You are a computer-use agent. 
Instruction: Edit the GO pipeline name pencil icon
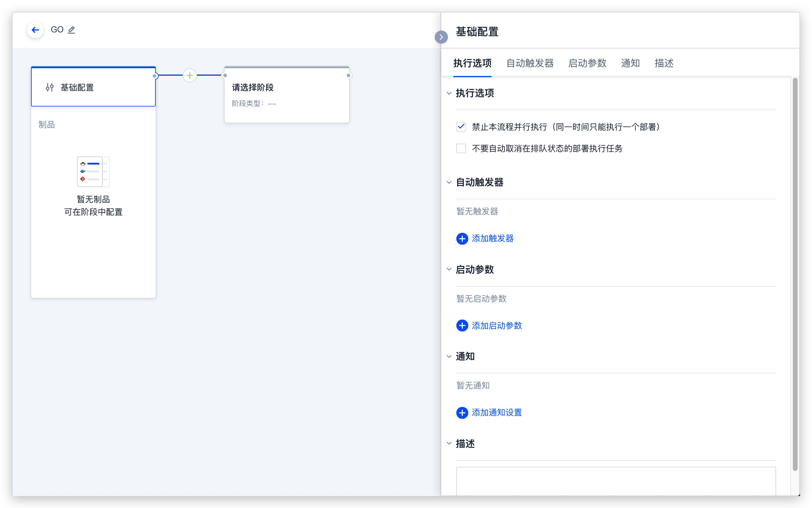pos(71,30)
